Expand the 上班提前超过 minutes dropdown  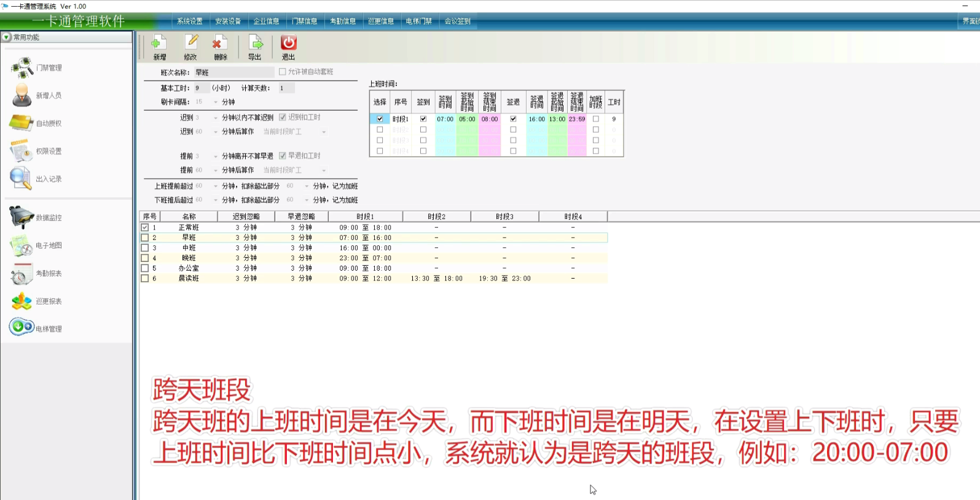click(x=215, y=186)
